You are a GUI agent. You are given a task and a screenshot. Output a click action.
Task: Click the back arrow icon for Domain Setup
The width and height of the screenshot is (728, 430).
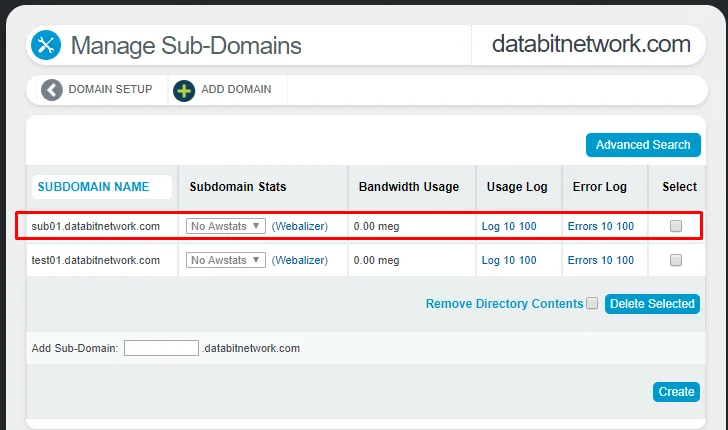click(52, 90)
